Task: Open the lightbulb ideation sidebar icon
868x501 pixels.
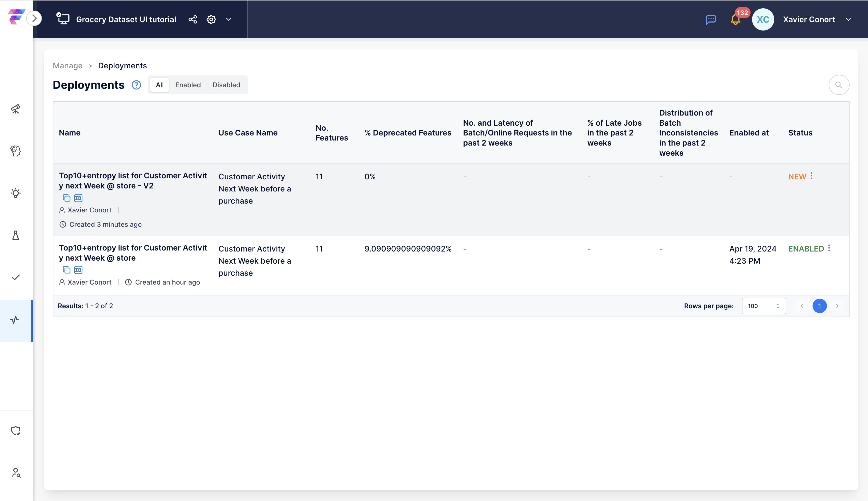Action: [15, 193]
